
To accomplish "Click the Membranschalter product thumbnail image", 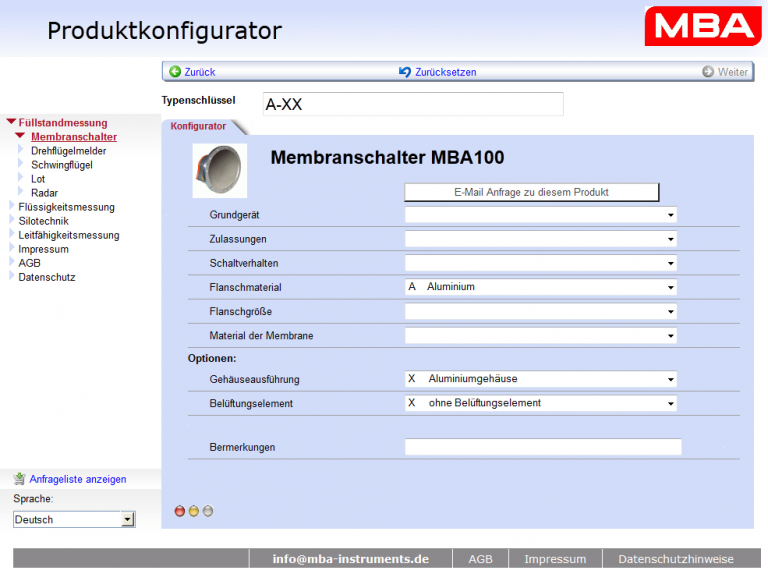I will click(219, 170).
